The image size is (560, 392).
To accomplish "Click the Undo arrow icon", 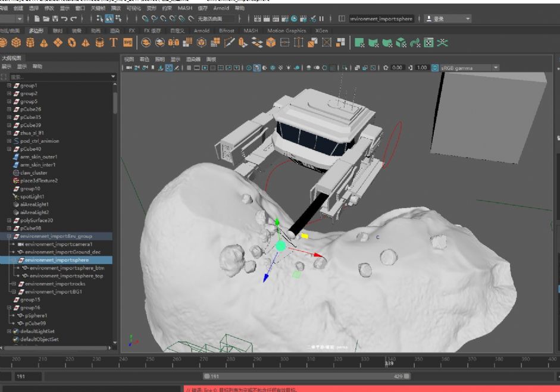I will click(x=64, y=18).
